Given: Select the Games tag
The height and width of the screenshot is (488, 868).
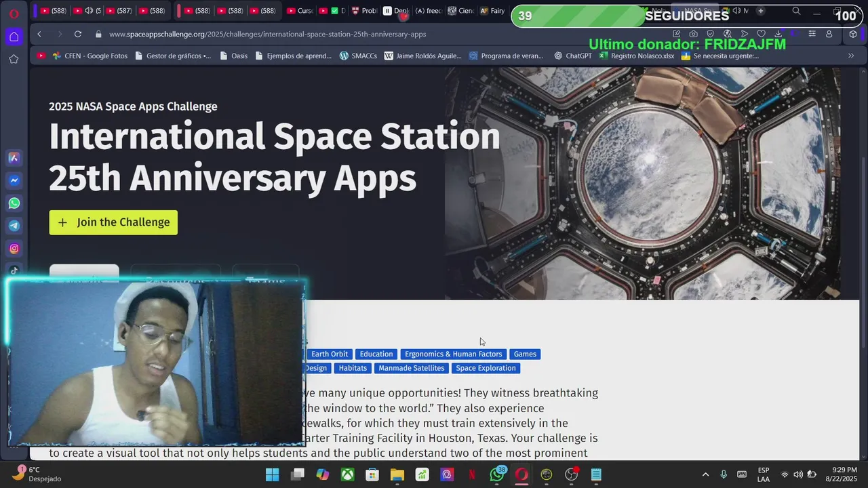Looking at the screenshot, I should click(x=525, y=354).
